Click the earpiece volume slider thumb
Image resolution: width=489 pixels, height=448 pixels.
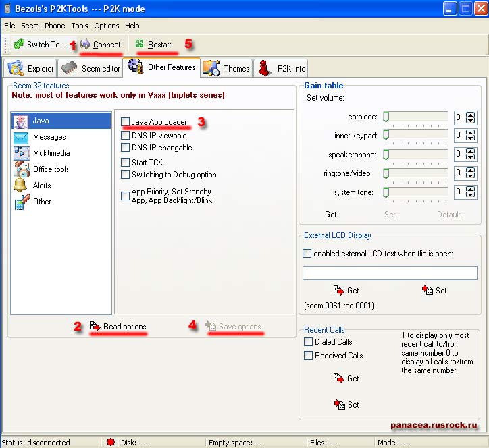coord(386,117)
